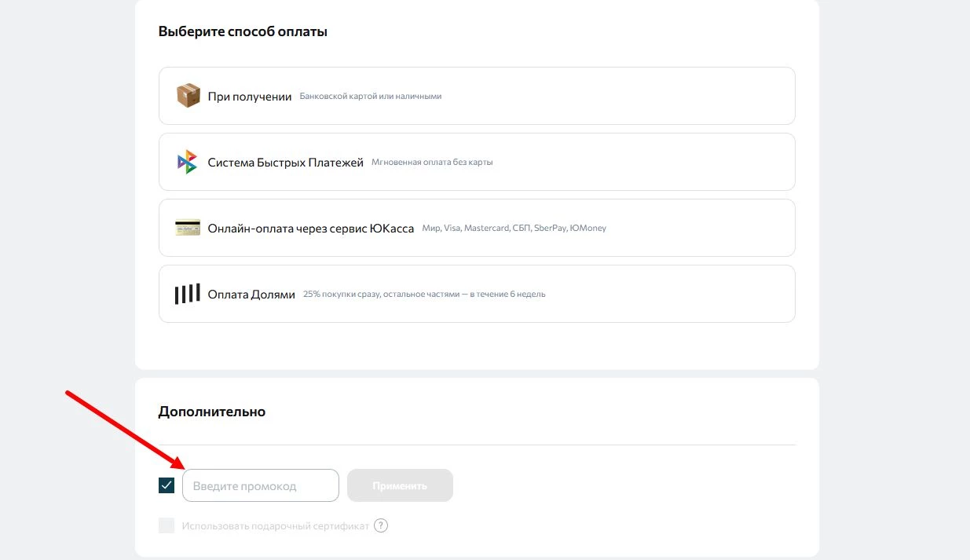Click the parcel box icon for pay-on-delivery

(x=188, y=96)
